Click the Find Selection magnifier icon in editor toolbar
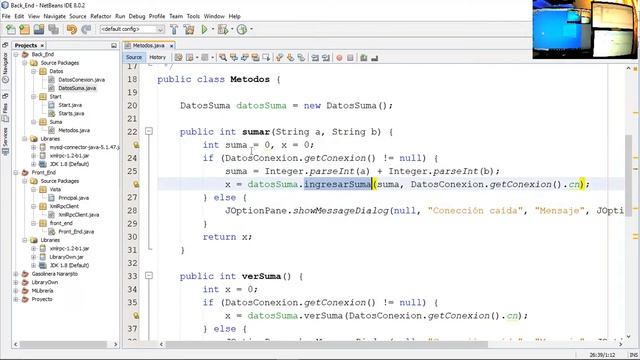 [222, 58]
